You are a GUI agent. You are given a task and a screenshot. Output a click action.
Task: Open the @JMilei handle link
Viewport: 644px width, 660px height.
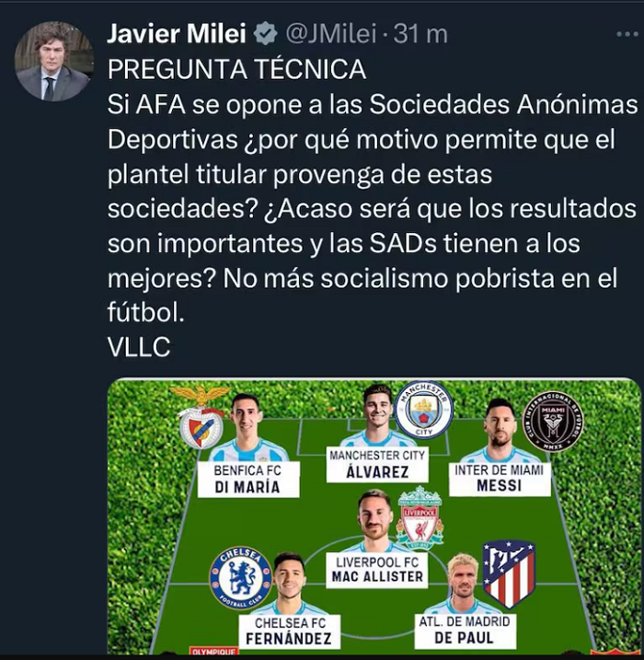tap(331, 34)
